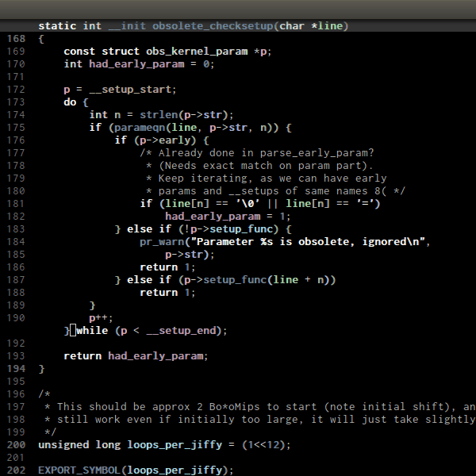The image size is (476, 476).
Task: Click the window title bar at top
Action: click(238, 9)
